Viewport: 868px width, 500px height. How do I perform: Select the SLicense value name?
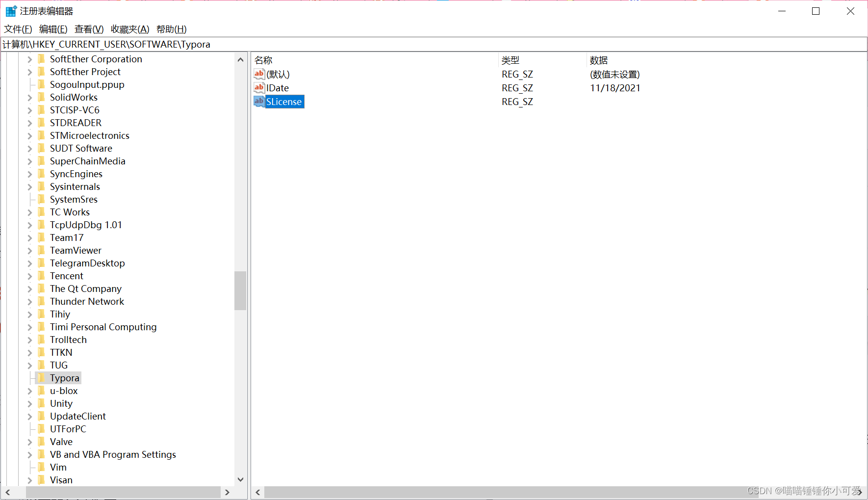point(284,102)
